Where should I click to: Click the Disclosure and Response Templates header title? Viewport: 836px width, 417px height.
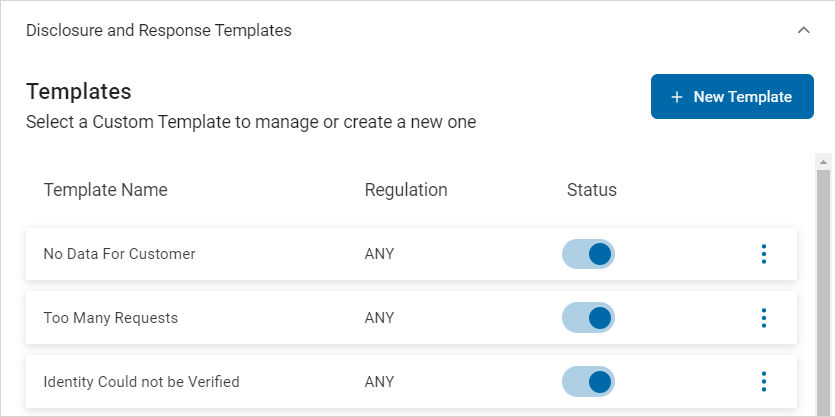point(159,30)
